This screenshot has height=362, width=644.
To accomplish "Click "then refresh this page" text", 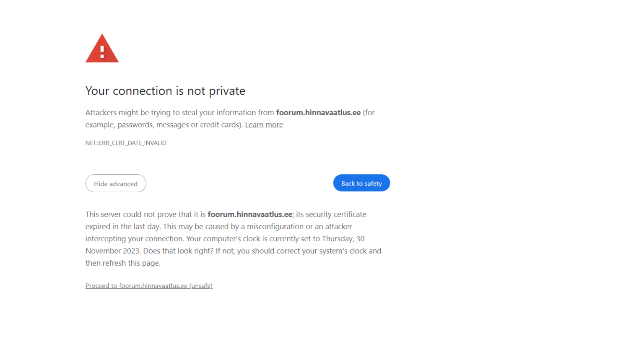I will point(122,263).
